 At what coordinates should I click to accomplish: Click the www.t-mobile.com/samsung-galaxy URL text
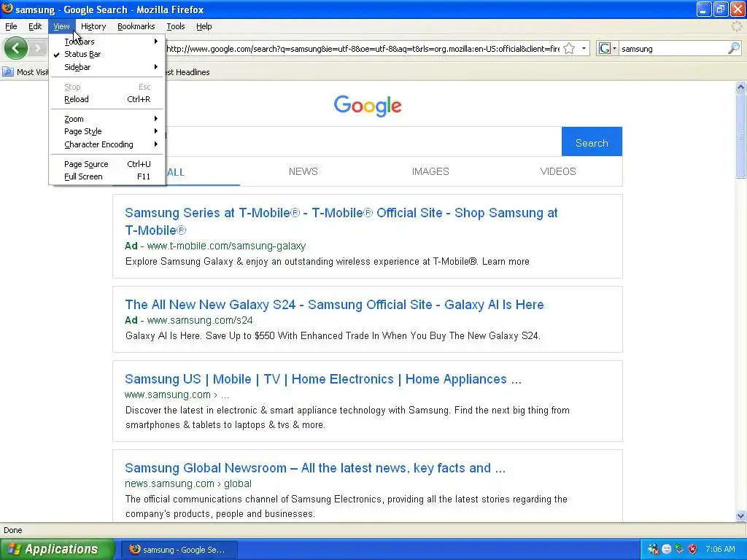(x=226, y=246)
